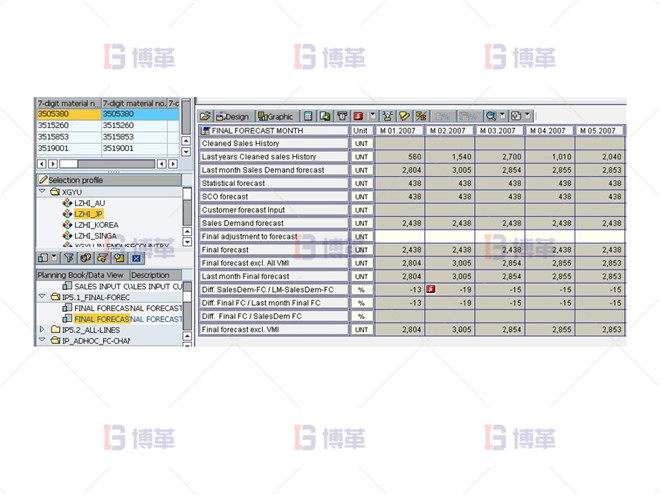660x495 pixels.
Task: Click Final adjustment to forecast M 01.2007 cell
Action: pyautogui.click(x=399, y=236)
